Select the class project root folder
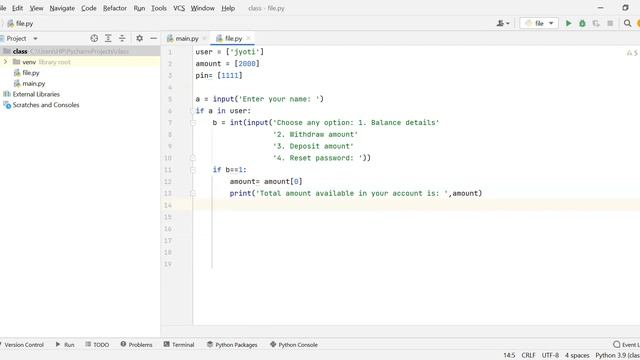The width and height of the screenshot is (640, 360). pos(80,51)
